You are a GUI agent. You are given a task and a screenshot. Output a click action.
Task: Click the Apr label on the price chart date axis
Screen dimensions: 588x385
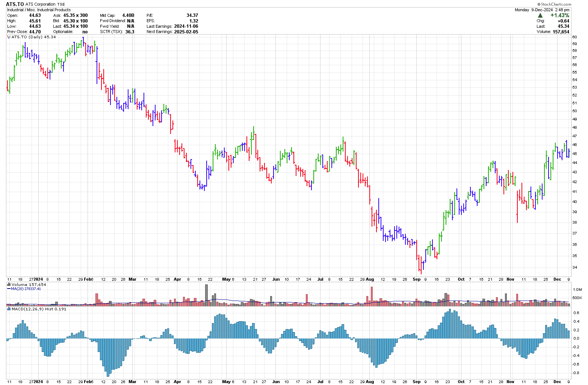pos(177,279)
